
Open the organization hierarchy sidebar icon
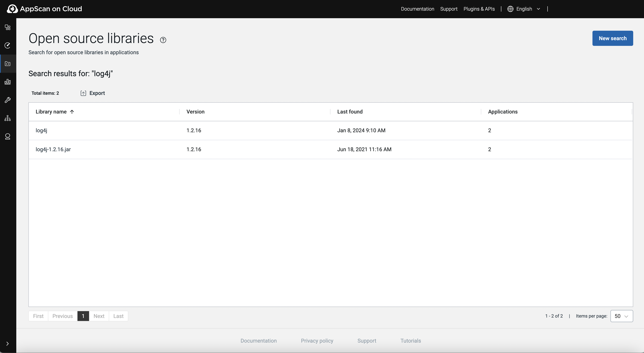click(8, 118)
